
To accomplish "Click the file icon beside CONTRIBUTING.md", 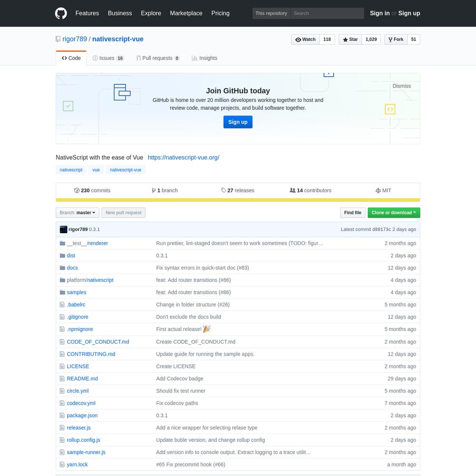I will pos(62,354).
